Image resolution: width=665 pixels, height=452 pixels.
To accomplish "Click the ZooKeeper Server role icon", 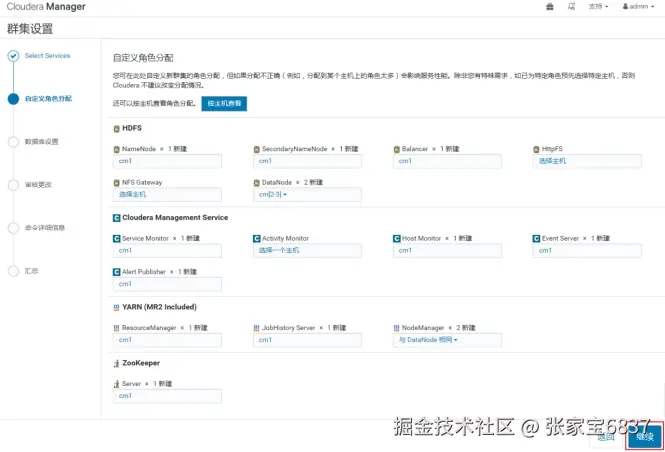I will (x=117, y=384).
